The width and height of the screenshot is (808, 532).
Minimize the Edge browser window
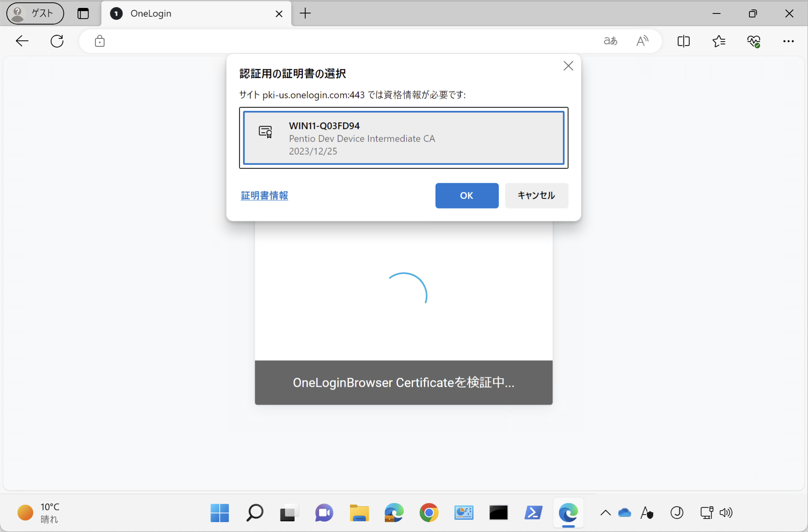(x=716, y=13)
